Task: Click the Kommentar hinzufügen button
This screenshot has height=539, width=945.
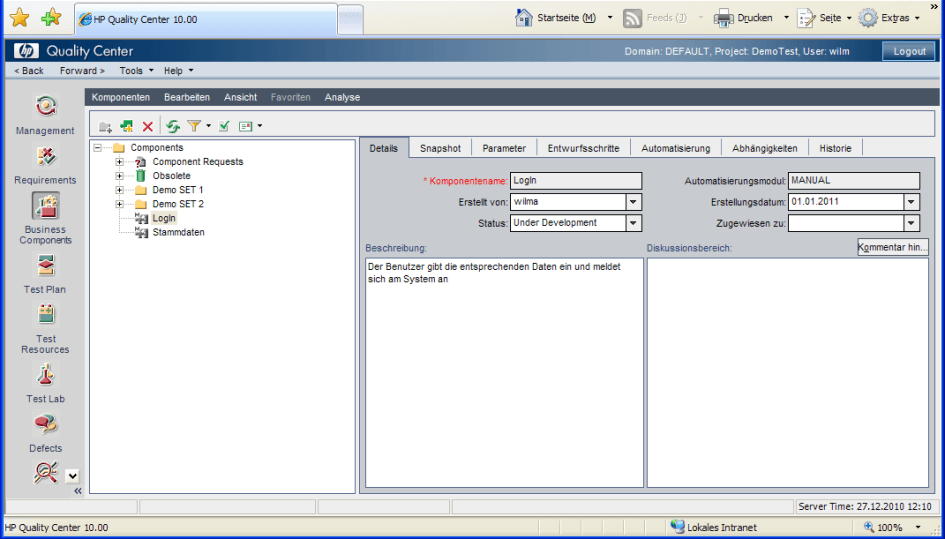Action: (x=893, y=246)
